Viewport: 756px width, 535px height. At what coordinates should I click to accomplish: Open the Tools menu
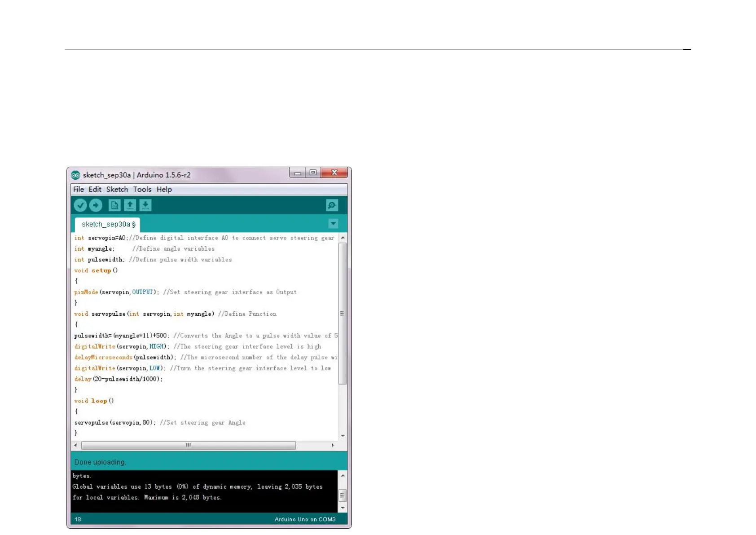142,190
